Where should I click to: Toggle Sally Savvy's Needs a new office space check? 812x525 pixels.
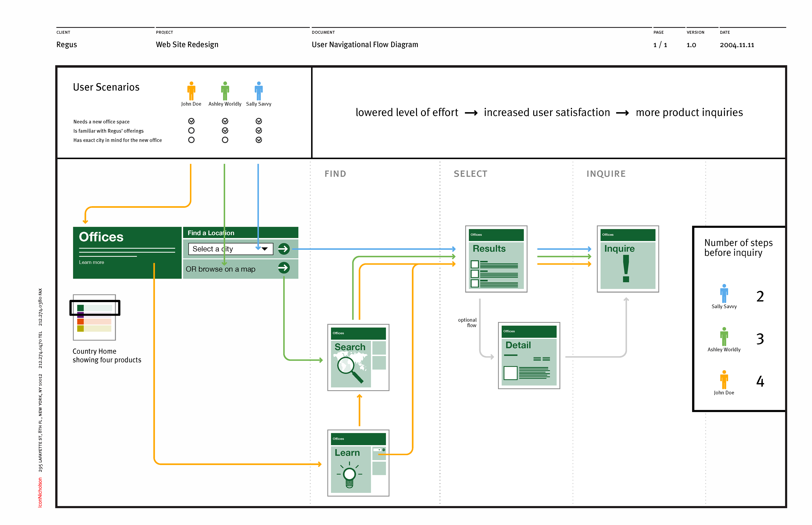click(x=259, y=121)
